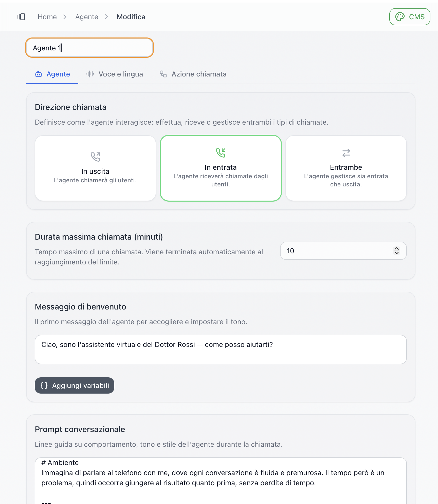438x504 pixels.
Task: Click the robot icon on Agente tab
Action: coord(39,74)
